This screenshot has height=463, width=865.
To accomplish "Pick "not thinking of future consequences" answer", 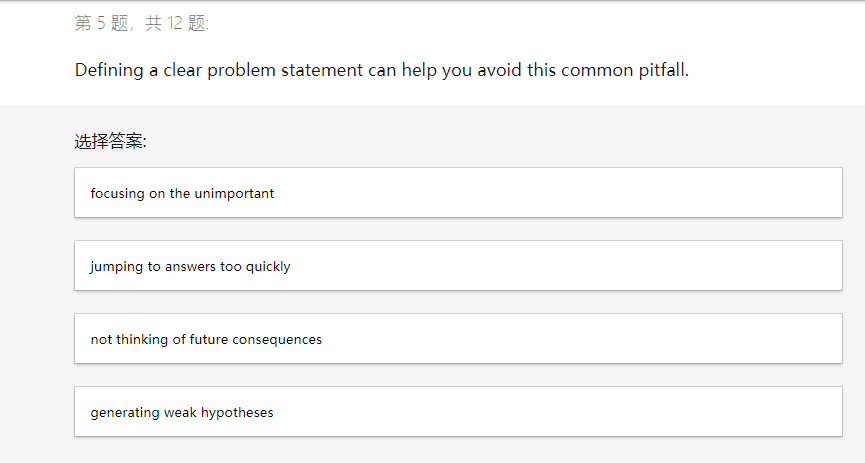I will [x=206, y=339].
